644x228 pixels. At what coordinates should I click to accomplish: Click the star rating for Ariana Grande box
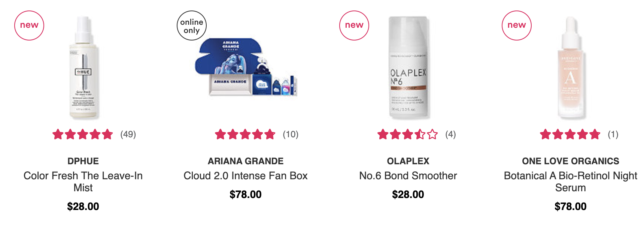coord(245,134)
